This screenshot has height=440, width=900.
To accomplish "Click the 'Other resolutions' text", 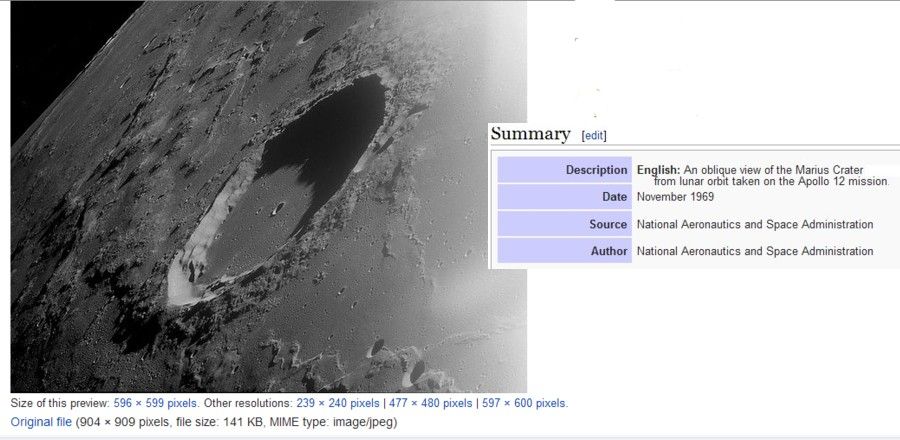I will click(249, 403).
